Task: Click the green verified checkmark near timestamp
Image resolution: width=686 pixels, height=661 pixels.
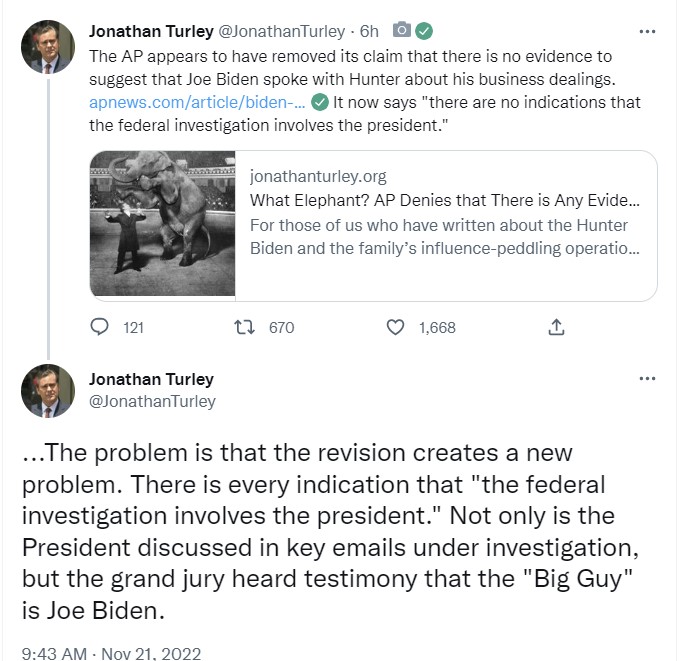Action: click(424, 31)
